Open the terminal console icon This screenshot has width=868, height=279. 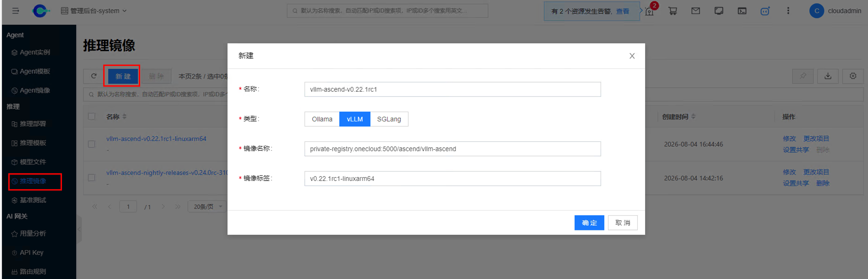742,11
